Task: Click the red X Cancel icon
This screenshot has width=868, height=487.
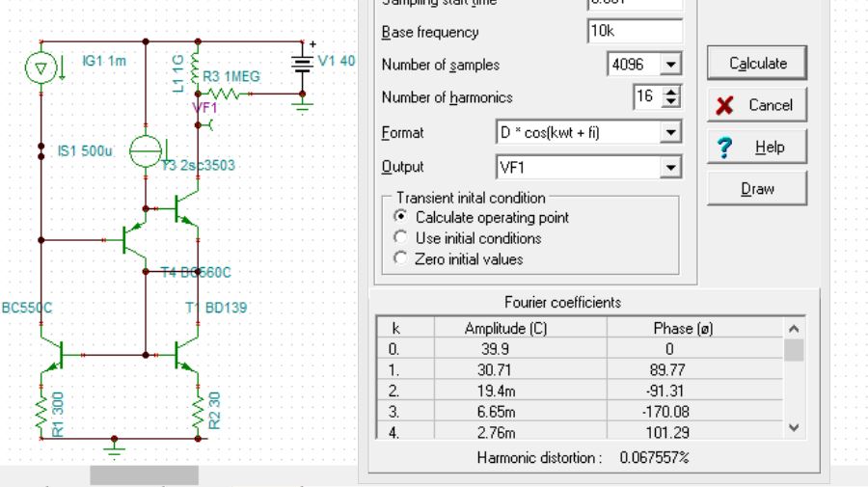Action: pos(724,105)
